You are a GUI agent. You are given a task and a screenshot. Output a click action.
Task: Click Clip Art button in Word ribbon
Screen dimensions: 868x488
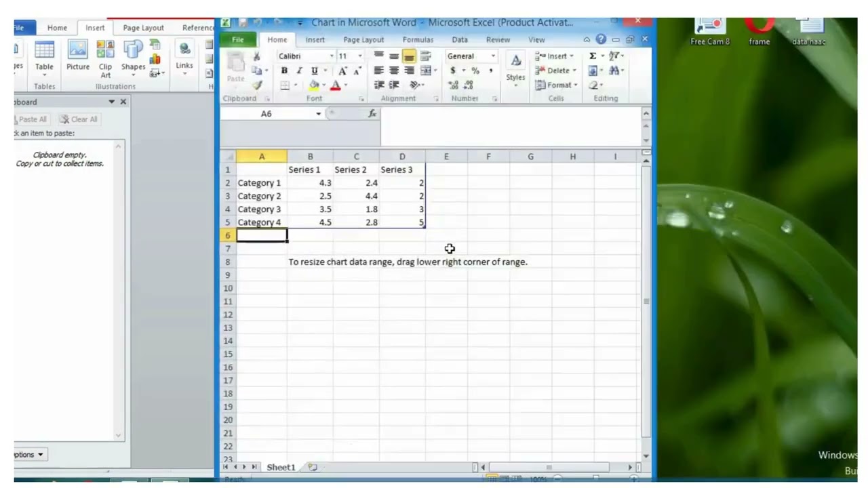click(x=105, y=60)
